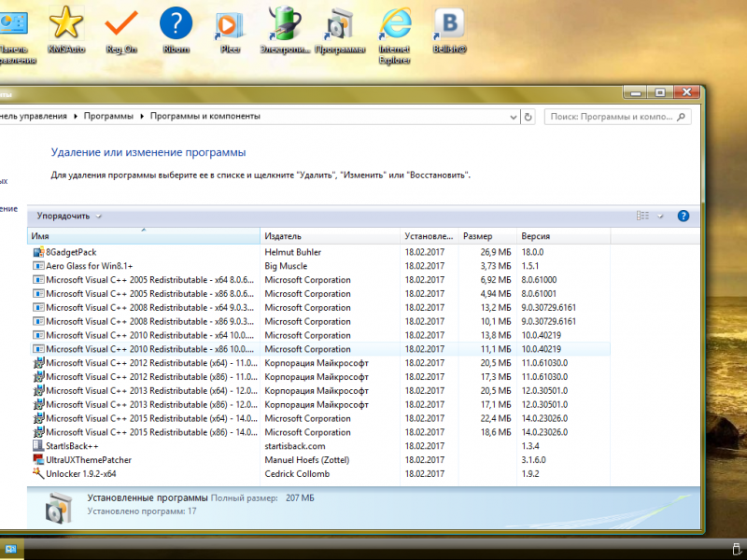Click the USB device tray icon
747x560 pixels.
click(x=736, y=549)
